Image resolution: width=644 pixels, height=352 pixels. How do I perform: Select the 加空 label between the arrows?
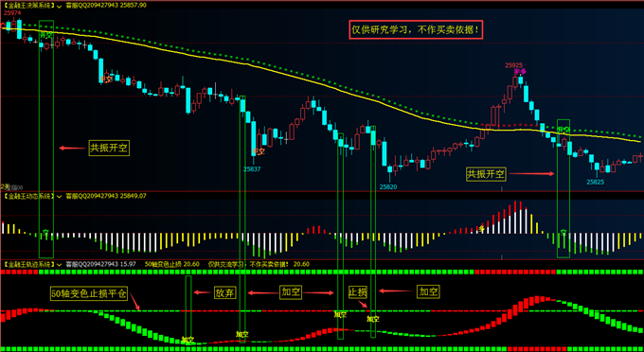pyautogui.click(x=291, y=292)
